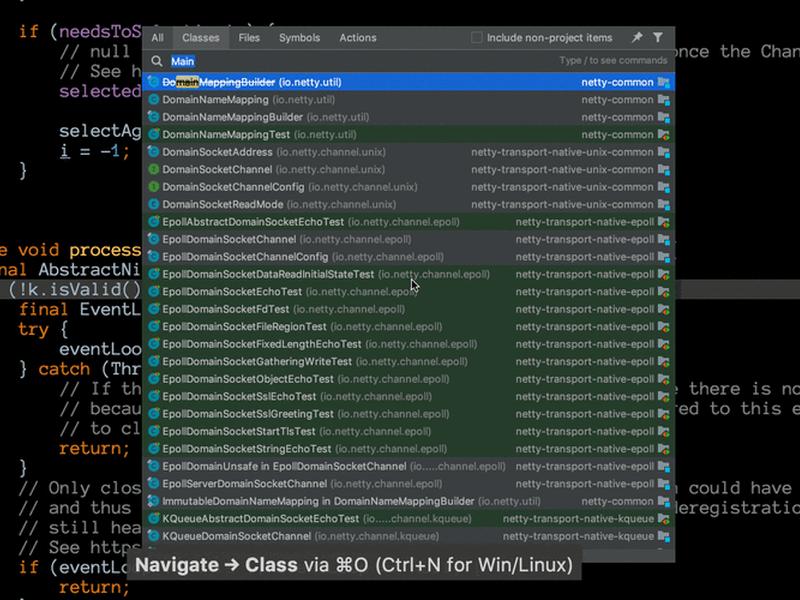Viewport: 800px width, 600px height.
Task: Click test class icon beside EpollDomainSocketEchoTest
Action: pos(154,291)
